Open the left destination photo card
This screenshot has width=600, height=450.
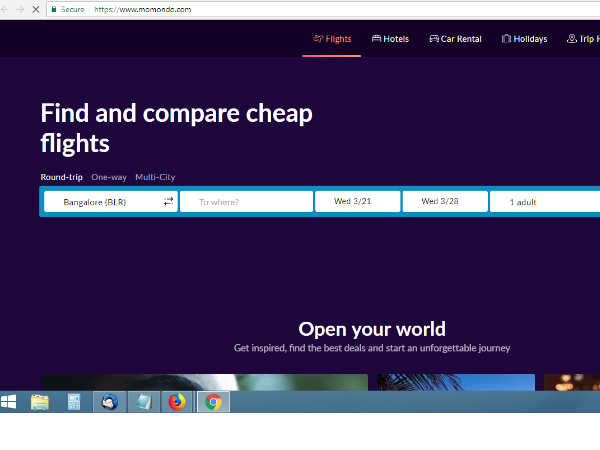[x=205, y=382]
